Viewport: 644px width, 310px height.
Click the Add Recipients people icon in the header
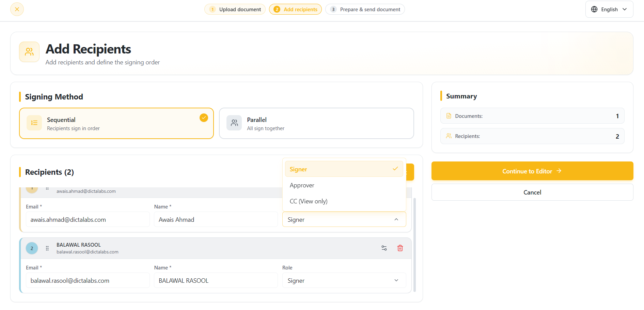pyautogui.click(x=29, y=52)
